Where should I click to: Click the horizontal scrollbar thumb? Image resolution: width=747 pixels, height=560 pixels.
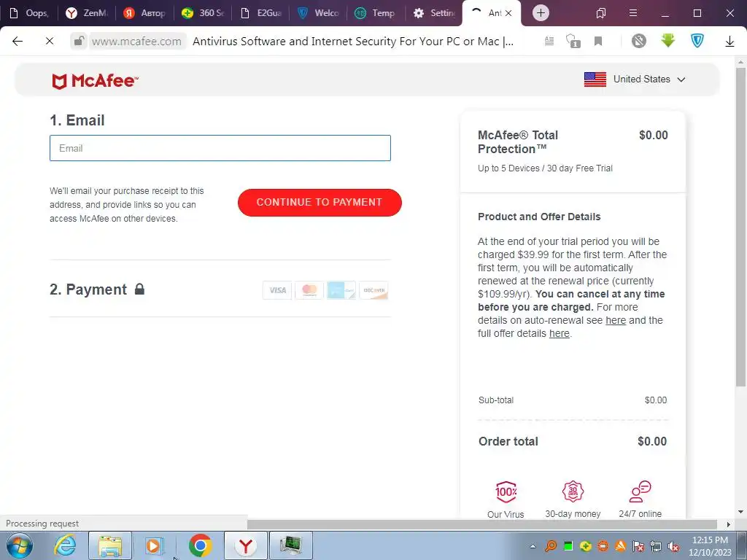(482, 524)
